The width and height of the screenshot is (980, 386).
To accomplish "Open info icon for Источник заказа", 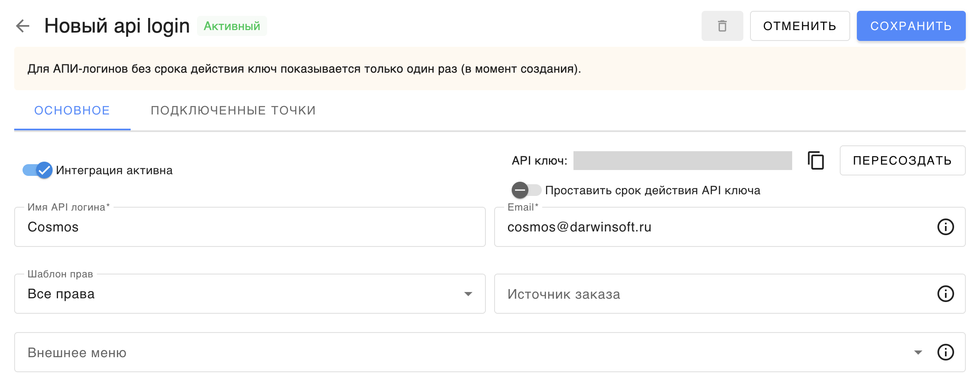I will (945, 294).
